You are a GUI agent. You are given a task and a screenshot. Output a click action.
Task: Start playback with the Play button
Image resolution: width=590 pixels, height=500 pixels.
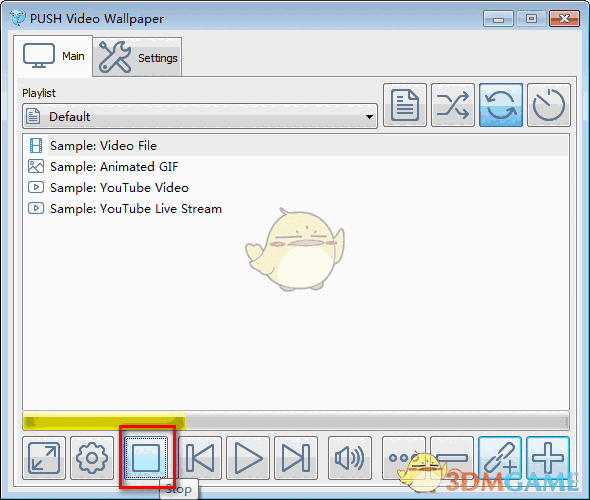248,458
